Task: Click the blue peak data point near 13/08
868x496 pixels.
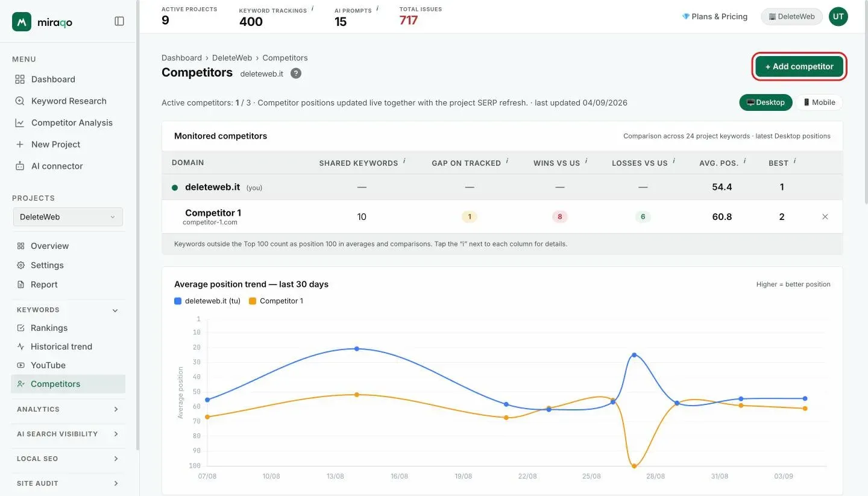Action: pyautogui.click(x=357, y=349)
